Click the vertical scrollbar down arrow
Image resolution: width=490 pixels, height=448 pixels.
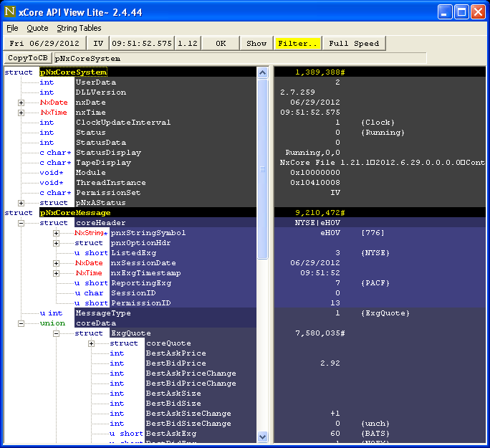point(262,437)
